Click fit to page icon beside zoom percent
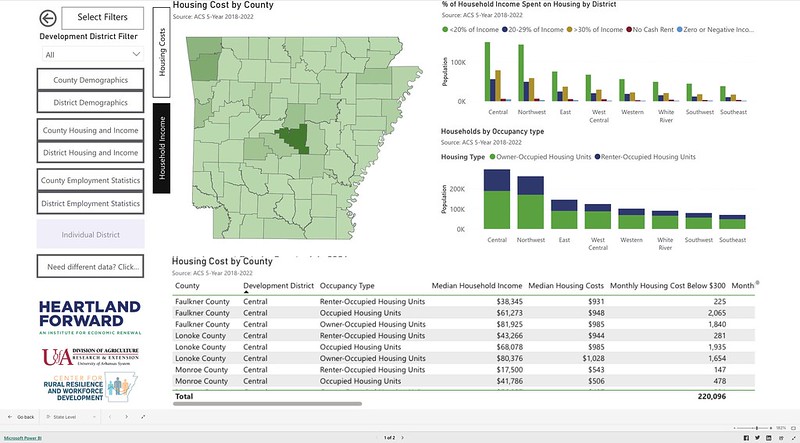 (792, 428)
